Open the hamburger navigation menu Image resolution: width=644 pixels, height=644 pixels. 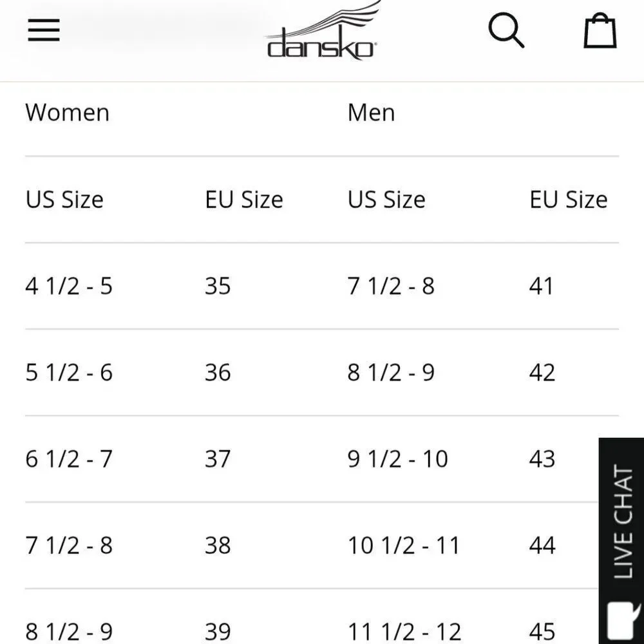pos(44,30)
